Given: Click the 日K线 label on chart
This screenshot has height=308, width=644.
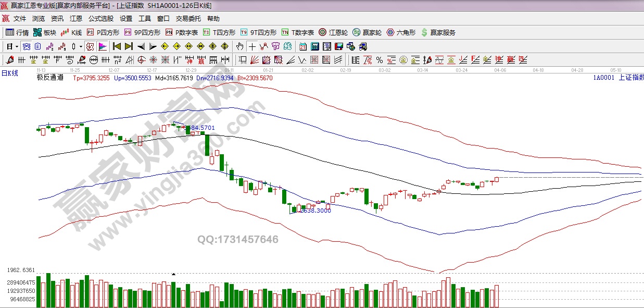Looking at the screenshot, I should tap(9, 73).
